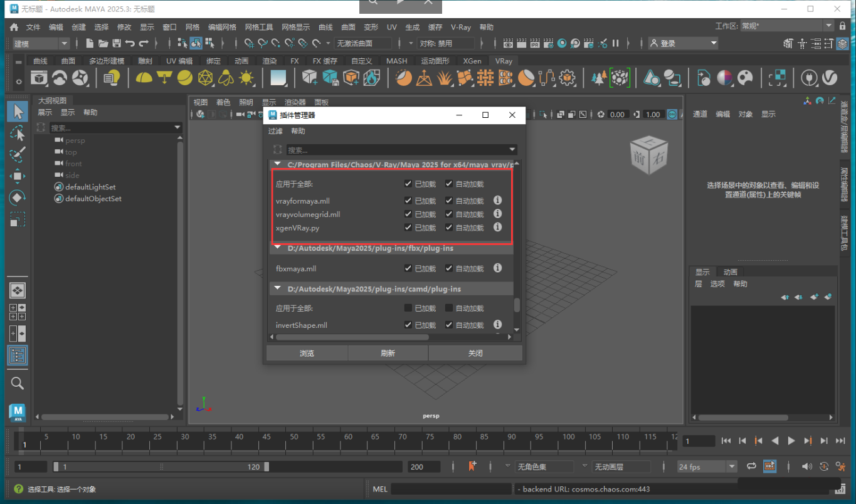Switch to the XGen shelf tab
Screen dimensions: 856x504
472,61
